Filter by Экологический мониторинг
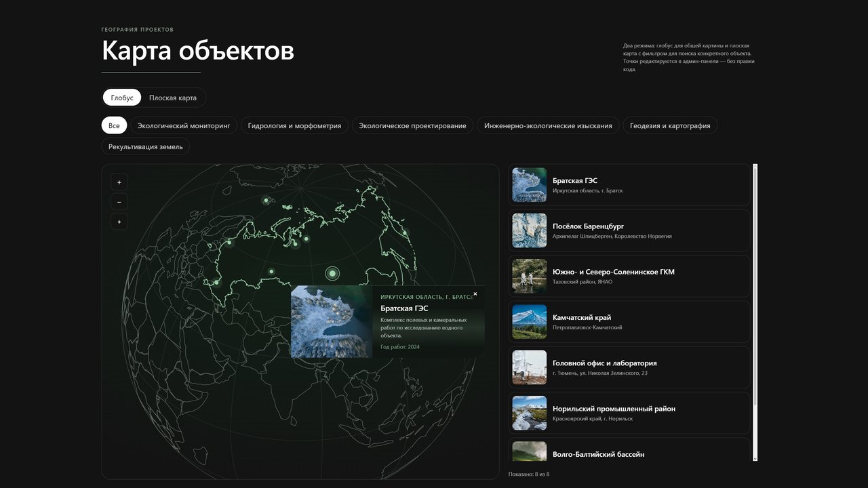 click(184, 125)
